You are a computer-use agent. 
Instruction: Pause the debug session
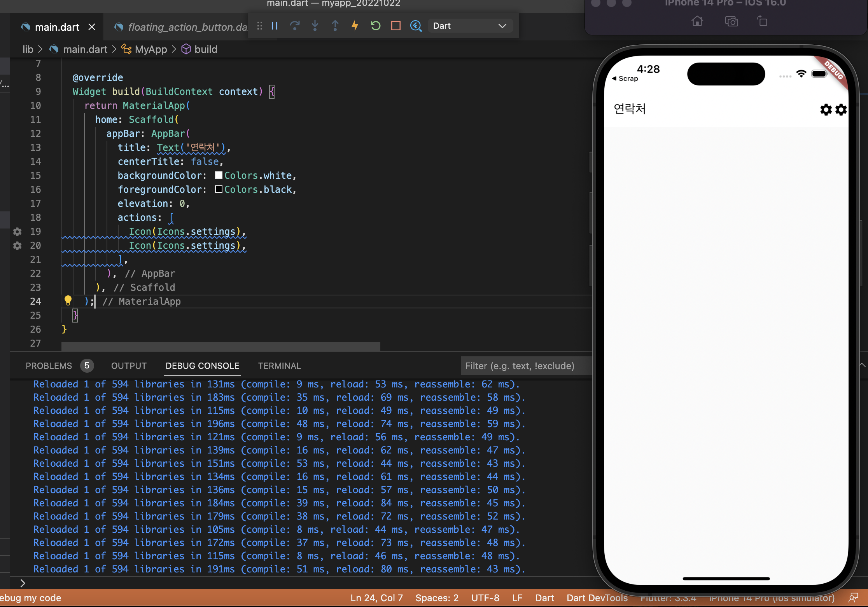point(275,26)
